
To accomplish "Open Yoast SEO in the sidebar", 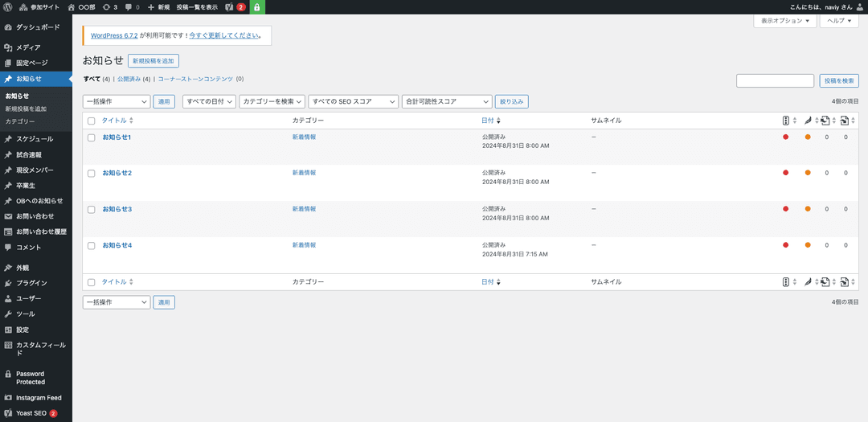I will click(36, 413).
